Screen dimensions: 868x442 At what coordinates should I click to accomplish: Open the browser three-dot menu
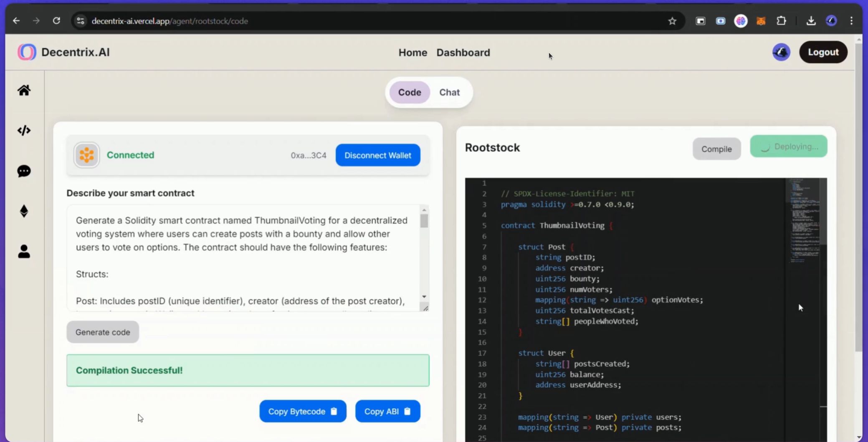[x=851, y=21]
